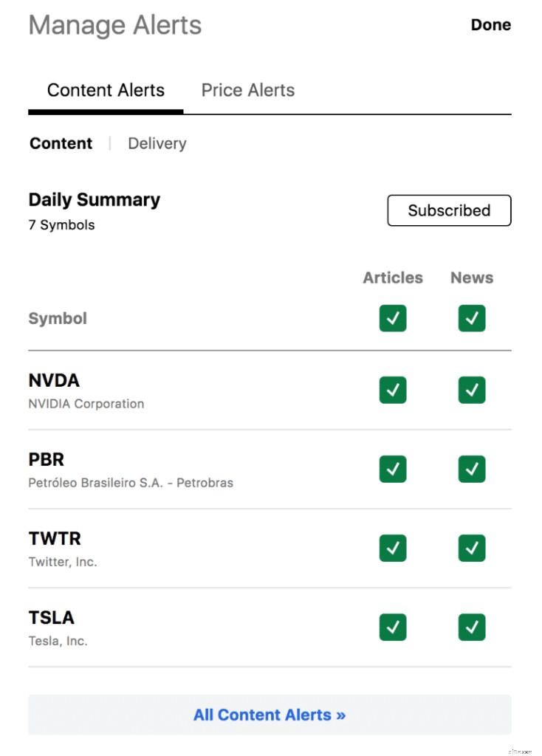Click the Subscribed button for Daily Summary
The image size is (542, 756).
point(449,210)
